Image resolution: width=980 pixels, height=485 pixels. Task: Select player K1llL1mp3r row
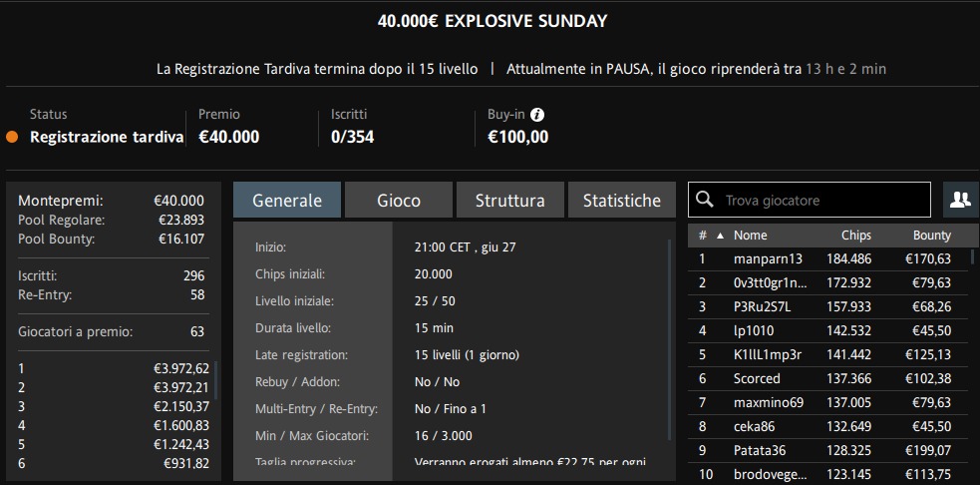tap(828, 355)
